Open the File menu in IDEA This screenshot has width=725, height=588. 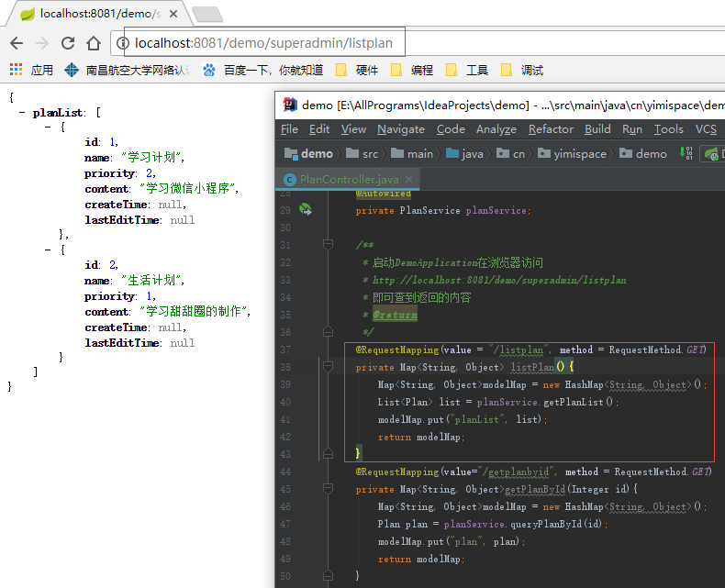[x=289, y=129]
